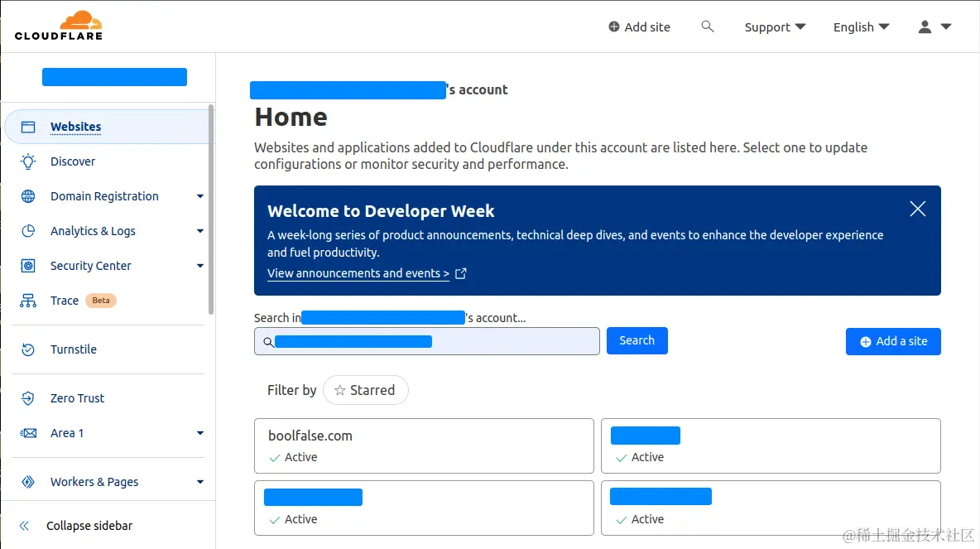Click the search magnifier in top bar
Screen dimensions: 980x549
tap(708, 26)
